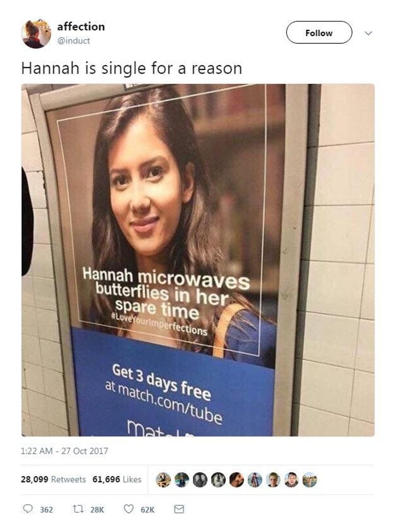The image size is (395, 532).
Task: Open the affection display name link
Action: (81, 27)
